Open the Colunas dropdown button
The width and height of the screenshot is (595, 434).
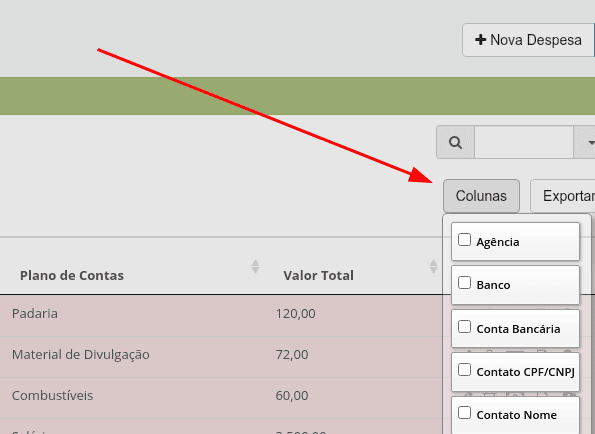point(481,196)
